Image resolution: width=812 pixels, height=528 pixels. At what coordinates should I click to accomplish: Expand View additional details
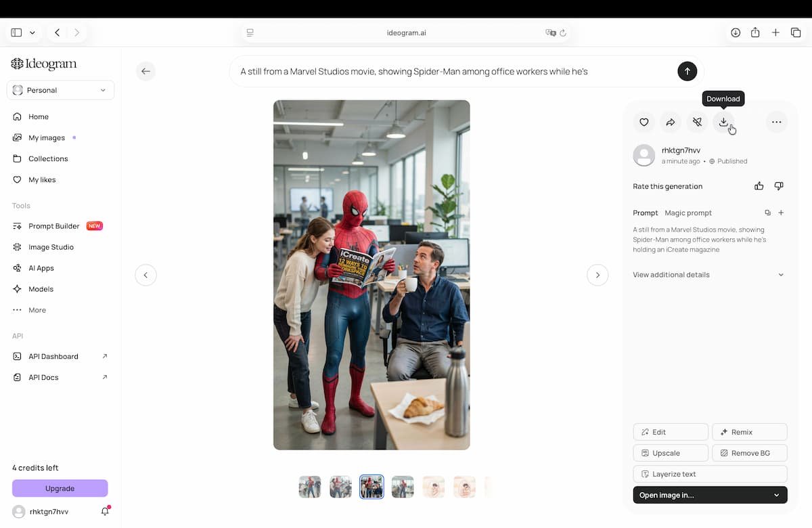coord(708,275)
